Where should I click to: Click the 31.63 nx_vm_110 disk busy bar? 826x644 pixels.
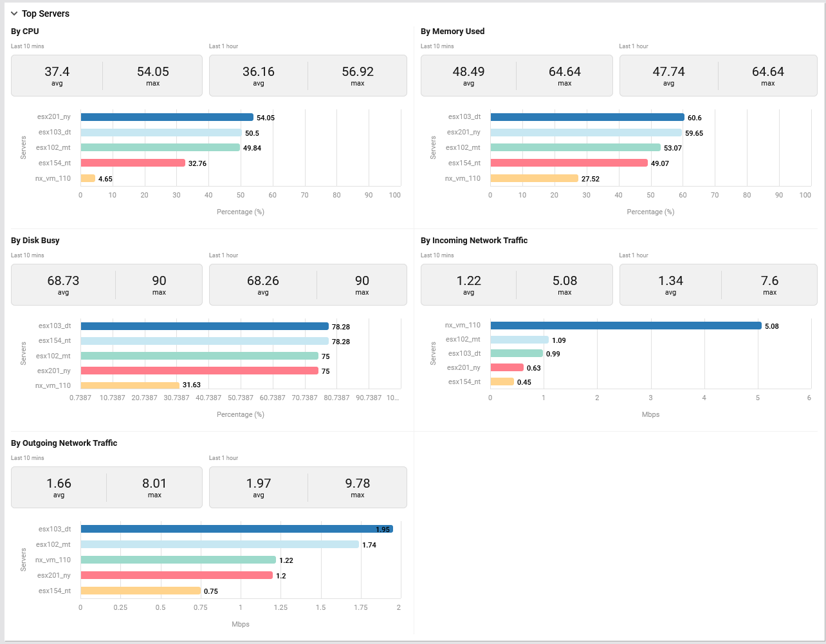[129, 385]
